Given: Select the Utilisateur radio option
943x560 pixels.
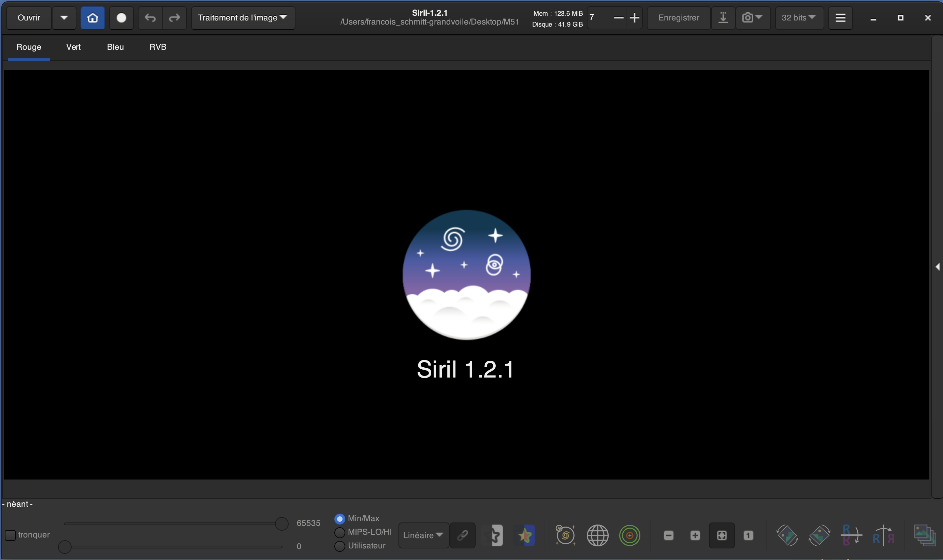Looking at the screenshot, I should point(339,546).
